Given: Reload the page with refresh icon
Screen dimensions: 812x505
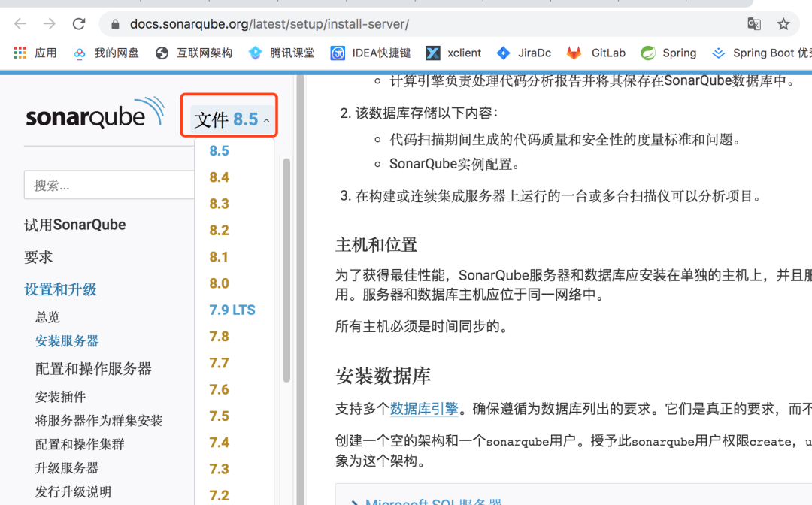Looking at the screenshot, I should click(79, 24).
